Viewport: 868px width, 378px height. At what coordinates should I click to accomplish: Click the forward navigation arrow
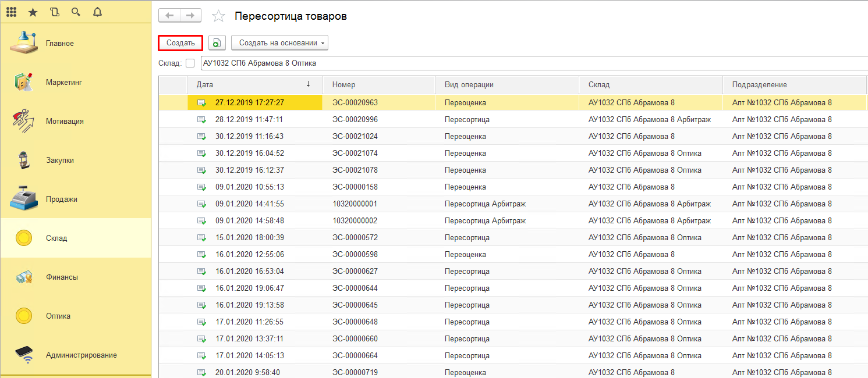pyautogui.click(x=190, y=16)
